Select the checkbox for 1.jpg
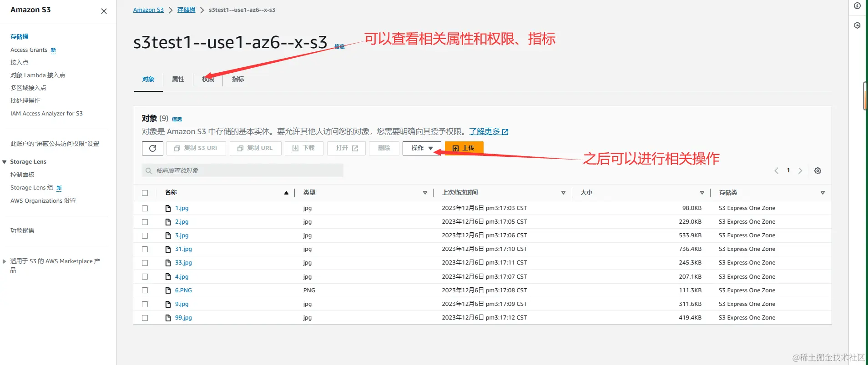This screenshot has height=365, width=868. [x=145, y=208]
